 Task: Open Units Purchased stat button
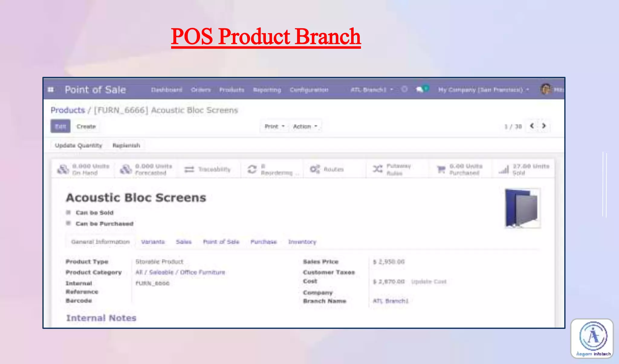coord(461,169)
